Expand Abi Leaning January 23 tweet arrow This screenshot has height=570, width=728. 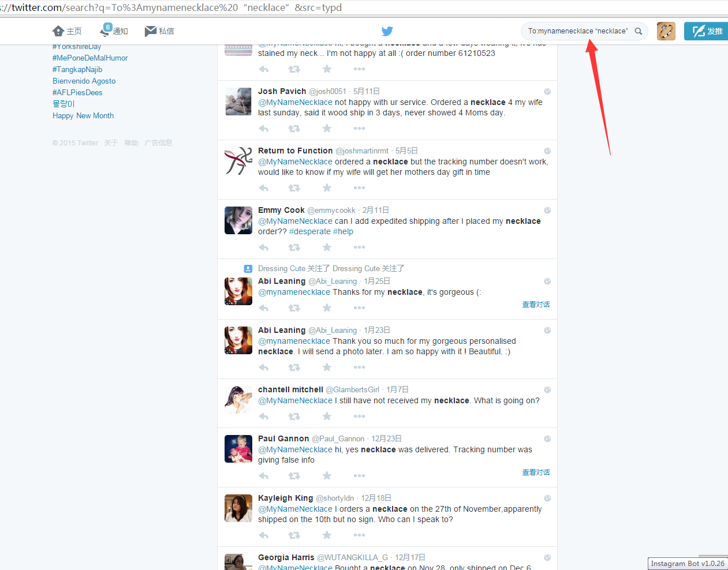[x=547, y=331]
